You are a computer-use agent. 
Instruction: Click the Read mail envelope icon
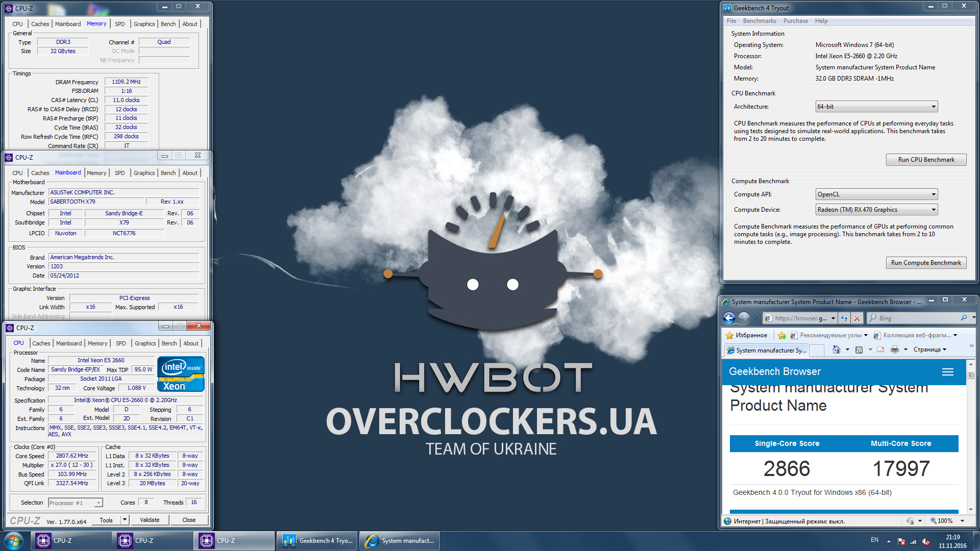pos(880,349)
